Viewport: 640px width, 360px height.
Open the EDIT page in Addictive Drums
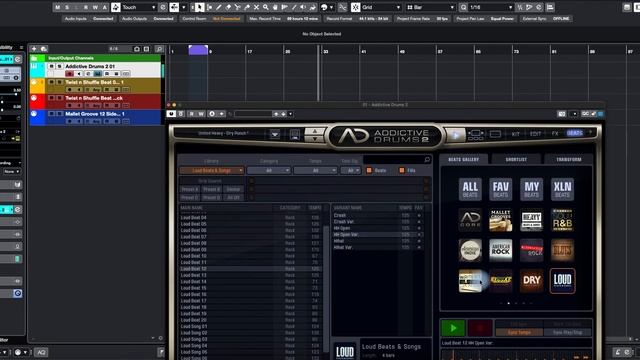[x=535, y=134]
